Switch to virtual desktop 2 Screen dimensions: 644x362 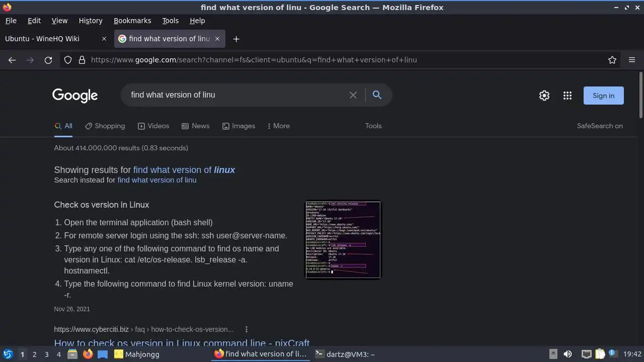[x=34, y=354]
